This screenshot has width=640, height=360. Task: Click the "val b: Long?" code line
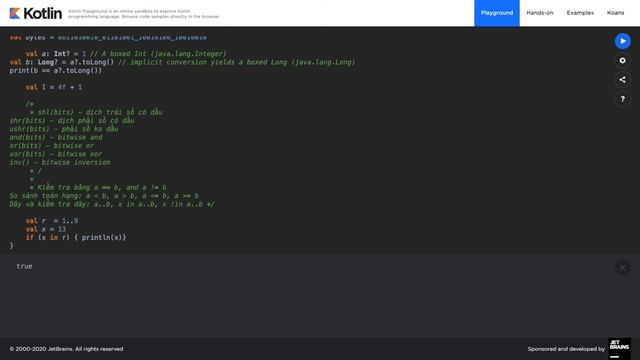182,62
